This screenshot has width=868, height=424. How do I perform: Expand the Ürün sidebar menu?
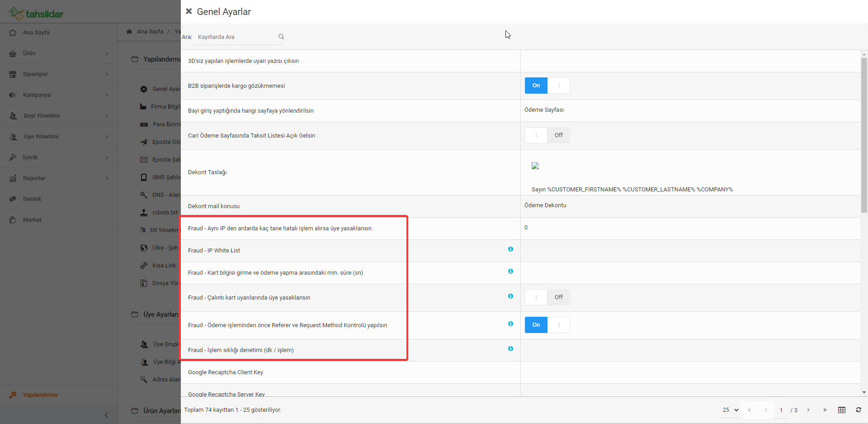click(x=59, y=53)
